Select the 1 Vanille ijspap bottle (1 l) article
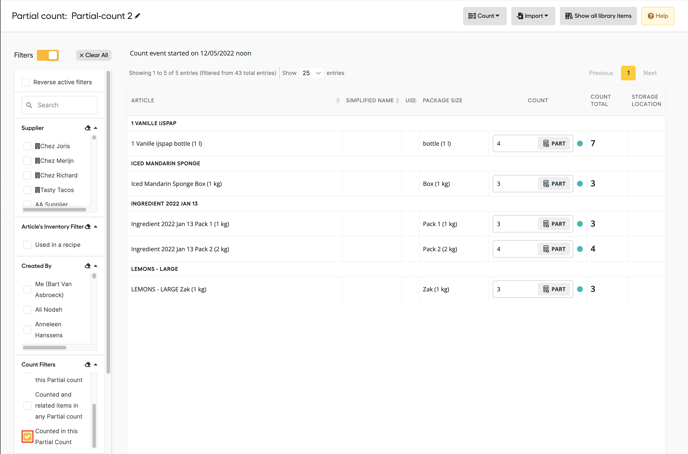Image resolution: width=688 pixels, height=454 pixels. coord(166,143)
